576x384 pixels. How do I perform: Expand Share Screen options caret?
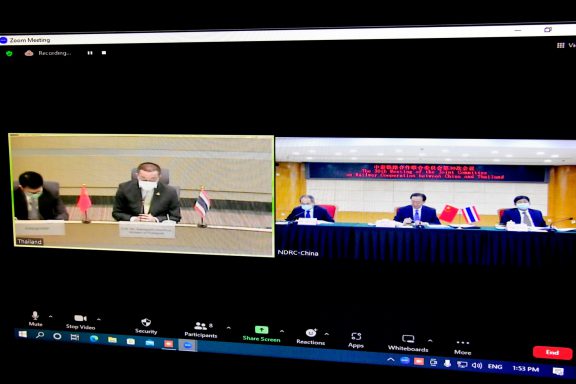[282, 331]
